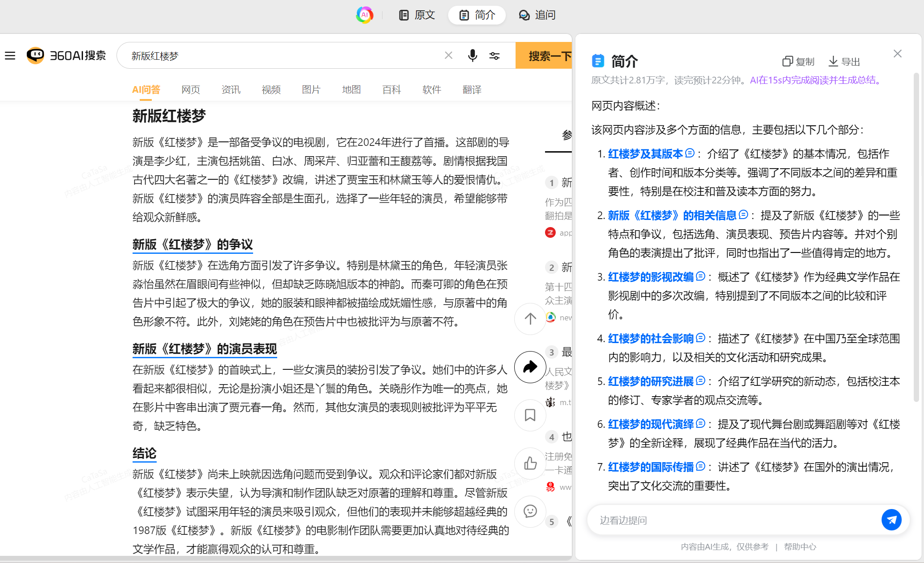Click the 简介 document icon

(598, 61)
